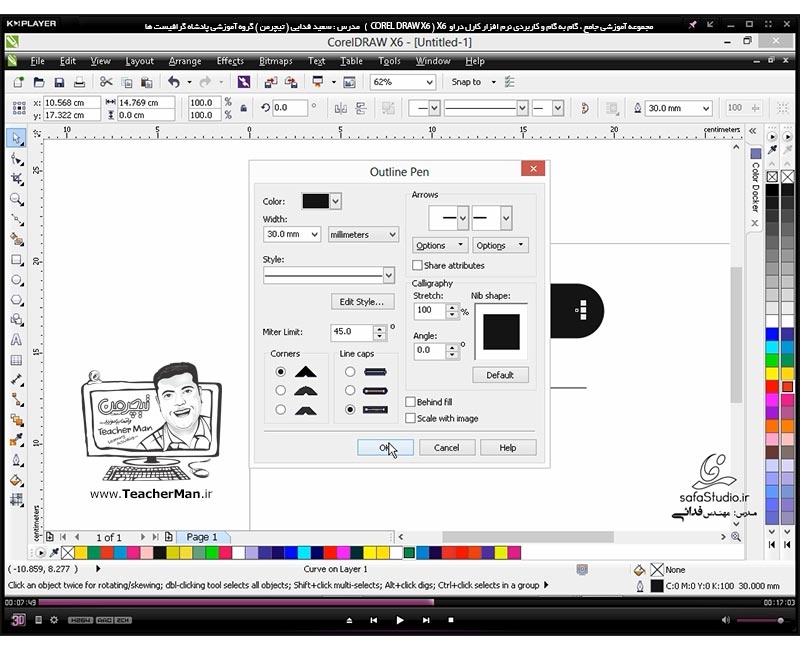Open the Tools menu
The image size is (800, 650).
point(389,61)
